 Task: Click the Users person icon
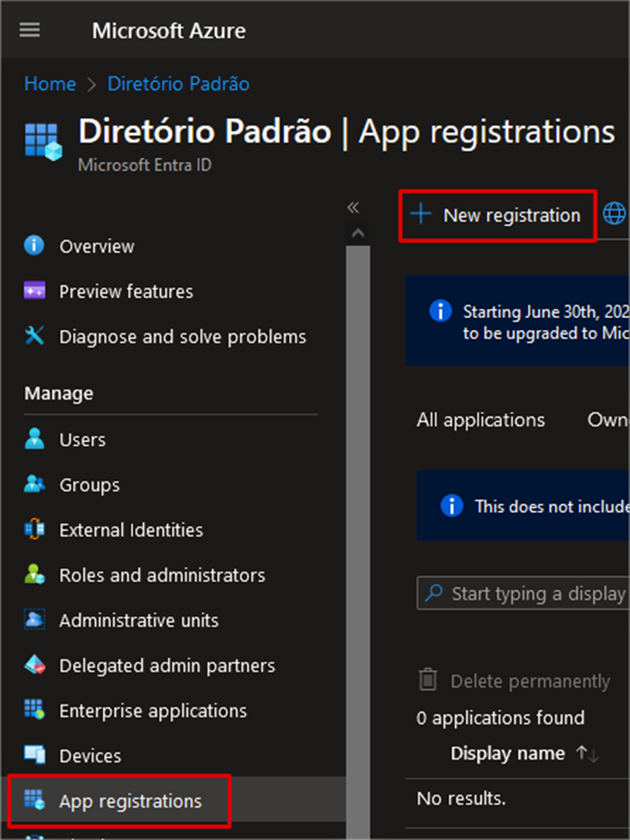coord(34,438)
